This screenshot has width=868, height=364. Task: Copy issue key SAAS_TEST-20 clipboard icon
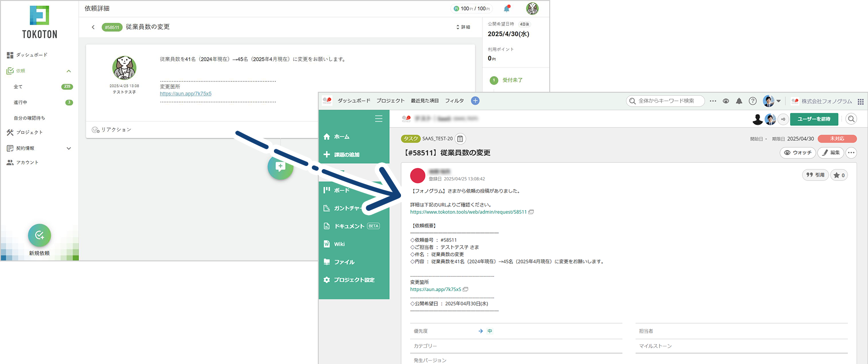(460, 139)
